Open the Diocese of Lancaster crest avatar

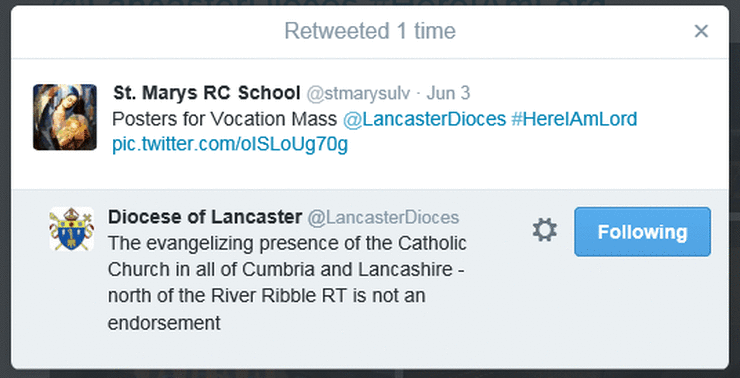point(72,229)
